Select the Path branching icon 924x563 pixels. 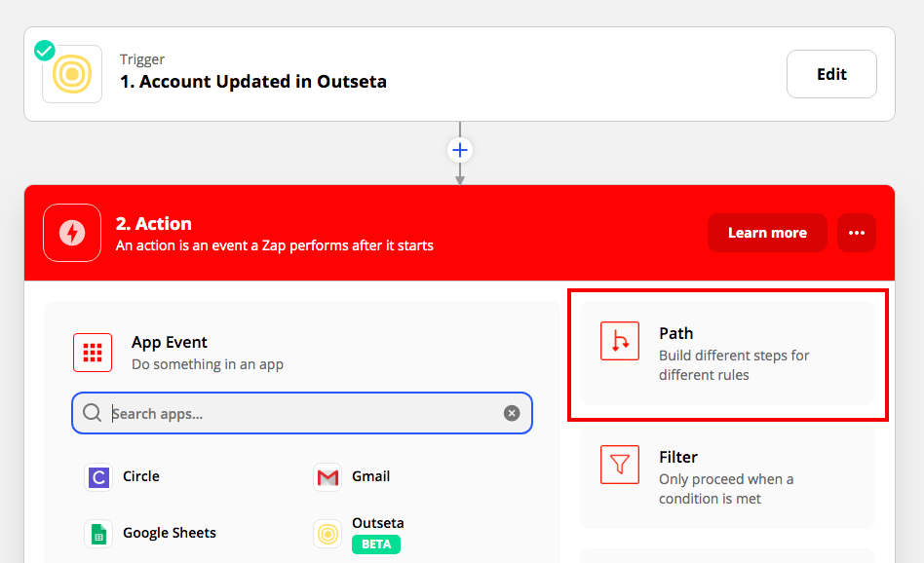[619, 341]
